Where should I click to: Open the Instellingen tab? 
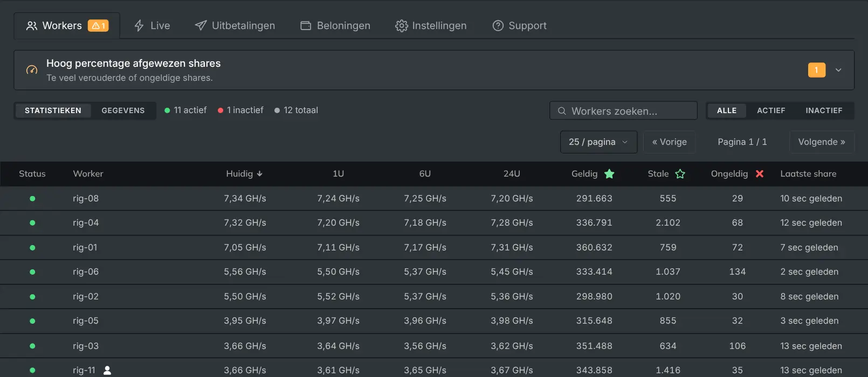[431, 26]
